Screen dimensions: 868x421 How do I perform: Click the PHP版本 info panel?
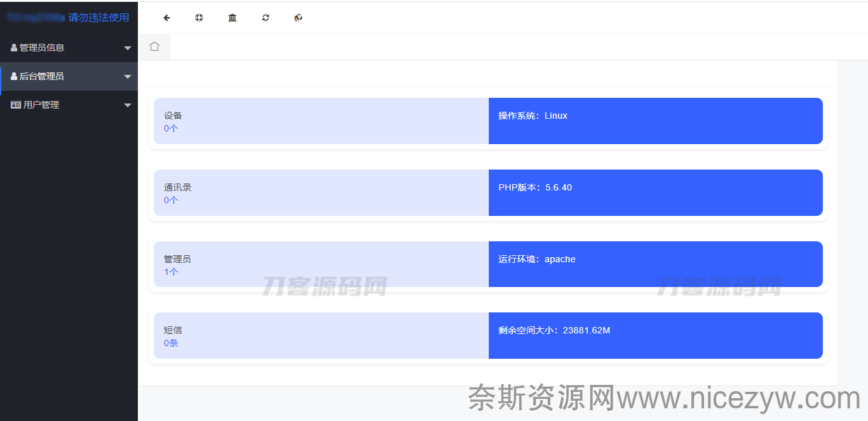(x=655, y=193)
